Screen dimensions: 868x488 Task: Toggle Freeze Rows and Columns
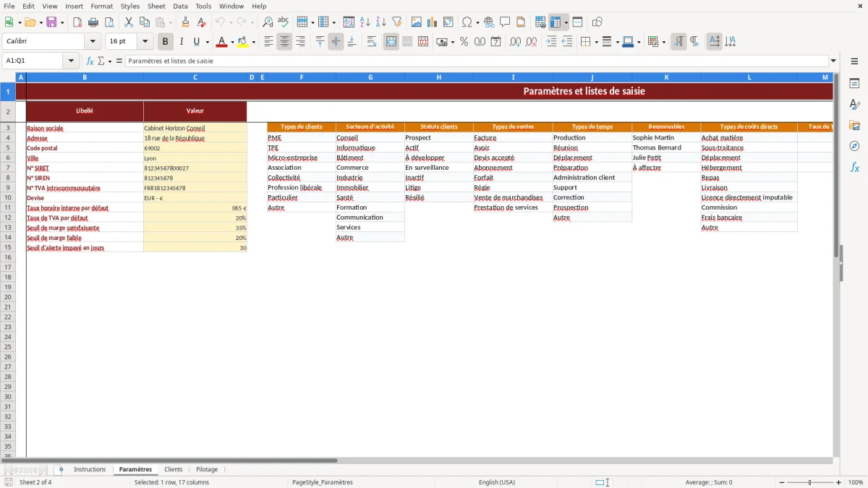tap(556, 22)
